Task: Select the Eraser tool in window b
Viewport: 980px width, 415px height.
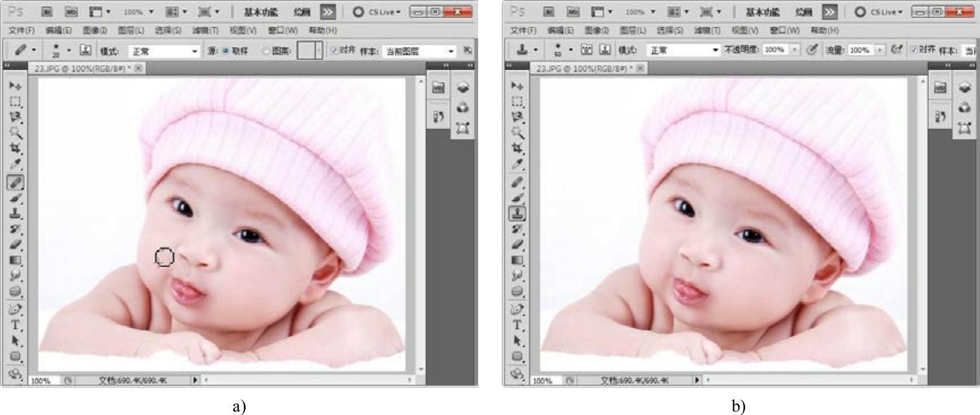Action: [x=517, y=245]
